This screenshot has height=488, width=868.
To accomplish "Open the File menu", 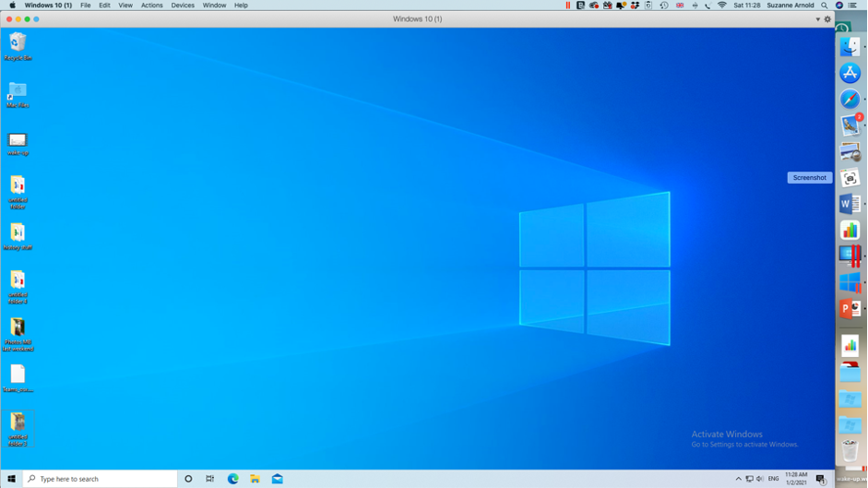I will 85,5.
